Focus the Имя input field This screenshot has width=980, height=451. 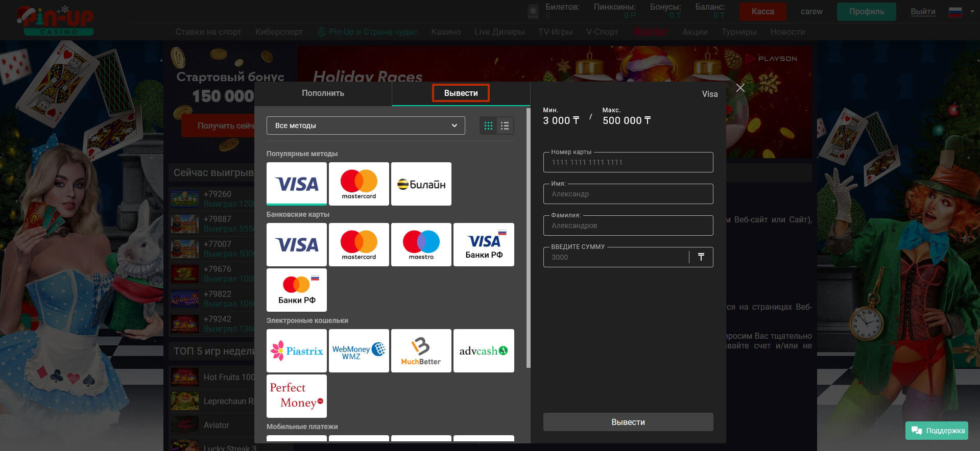(628, 194)
